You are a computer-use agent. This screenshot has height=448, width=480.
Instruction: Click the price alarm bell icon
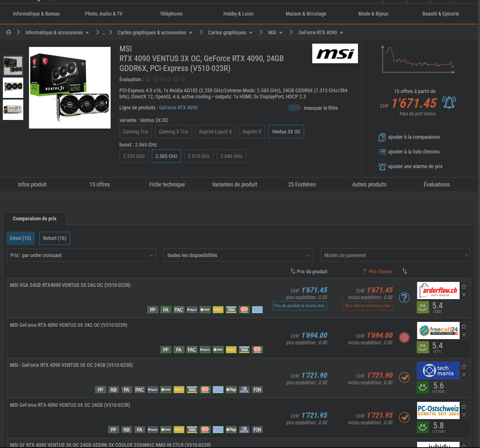point(382,166)
